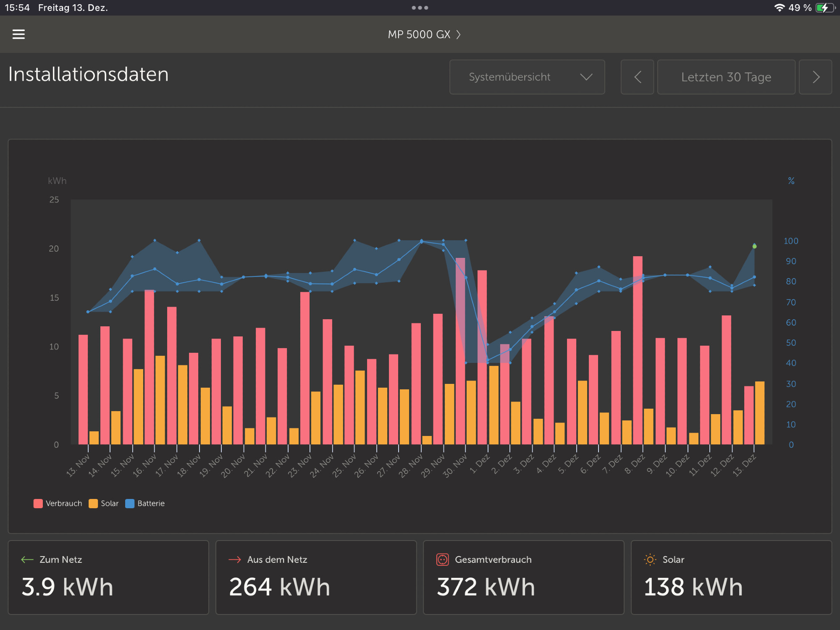The height and width of the screenshot is (630, 840).
Task: Click the red Verbrauch color swatch
Action: pyautogui.click(x=38, y=503)
